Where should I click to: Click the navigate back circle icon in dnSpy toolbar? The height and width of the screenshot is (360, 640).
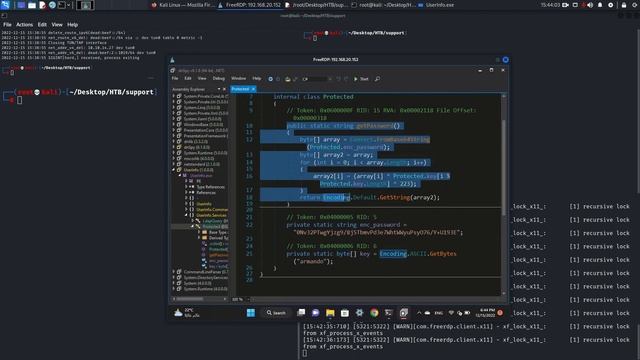pyautogui.click(x=271, y=79)
